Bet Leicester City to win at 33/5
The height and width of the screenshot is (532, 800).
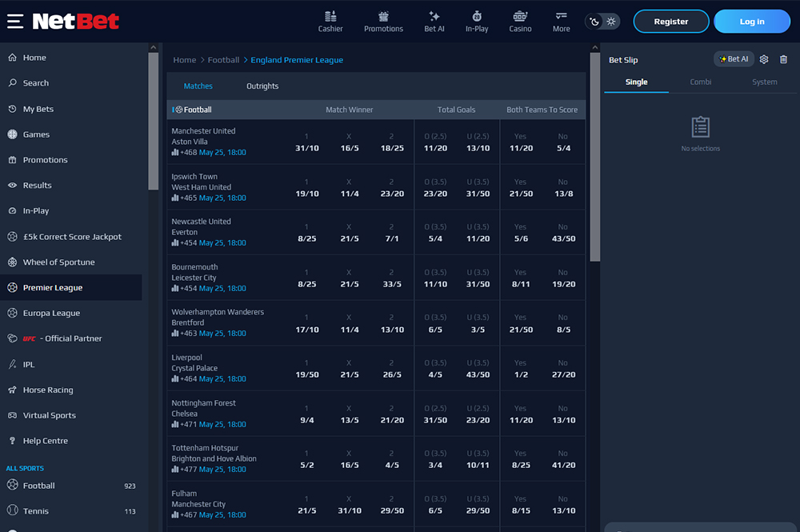pos(392,278)
